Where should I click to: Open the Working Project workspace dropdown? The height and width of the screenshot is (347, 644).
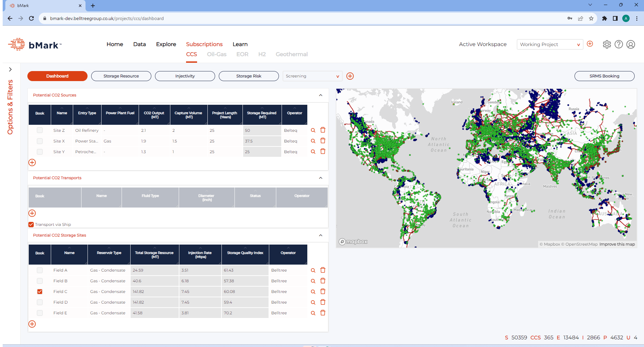549,44
